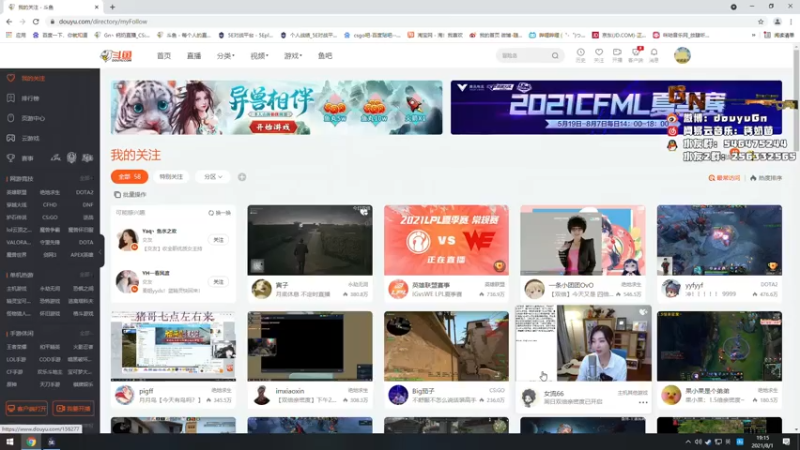Open Big茄子 CSGO stream thumbnail
Image resolution: width=800 pixels, height=450 pixels.
(x=446, y=346)
